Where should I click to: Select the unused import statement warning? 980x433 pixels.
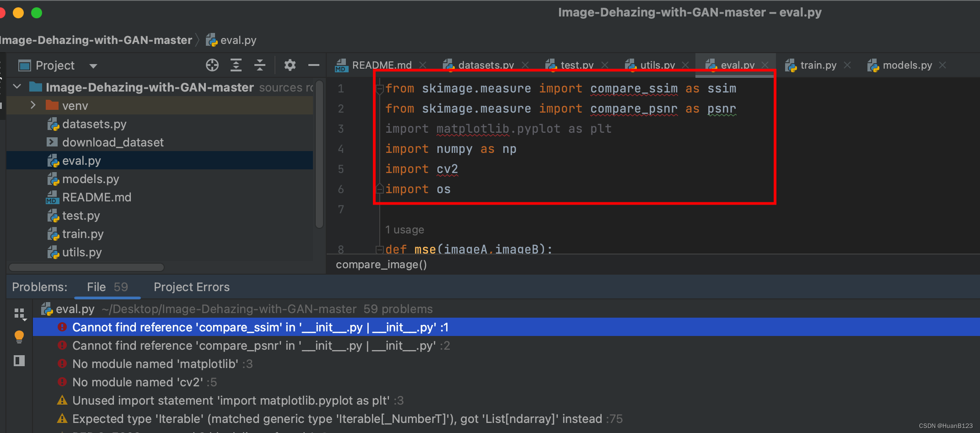tap(506, 401)
